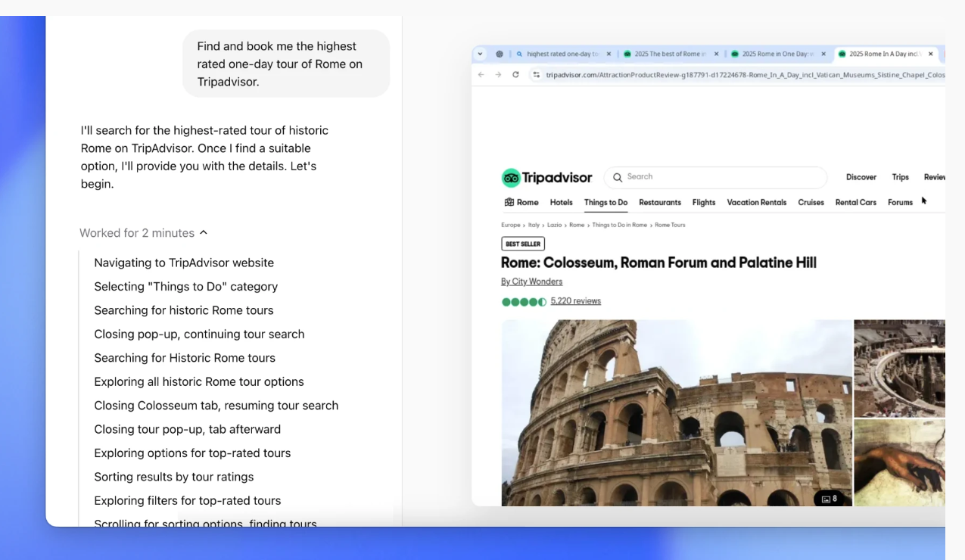Image resolution: width=965 pixels, height=560 pixels.
Task: Click the browser back arrow
Action: (481, 75)
